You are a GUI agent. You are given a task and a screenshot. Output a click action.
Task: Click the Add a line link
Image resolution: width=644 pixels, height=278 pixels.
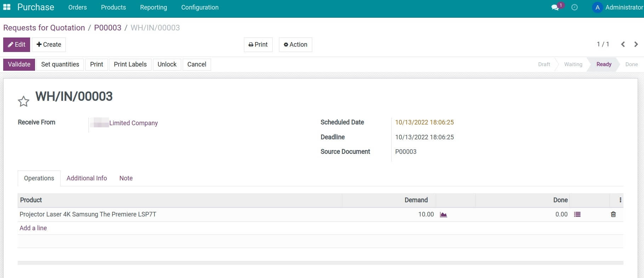point(33,228)
